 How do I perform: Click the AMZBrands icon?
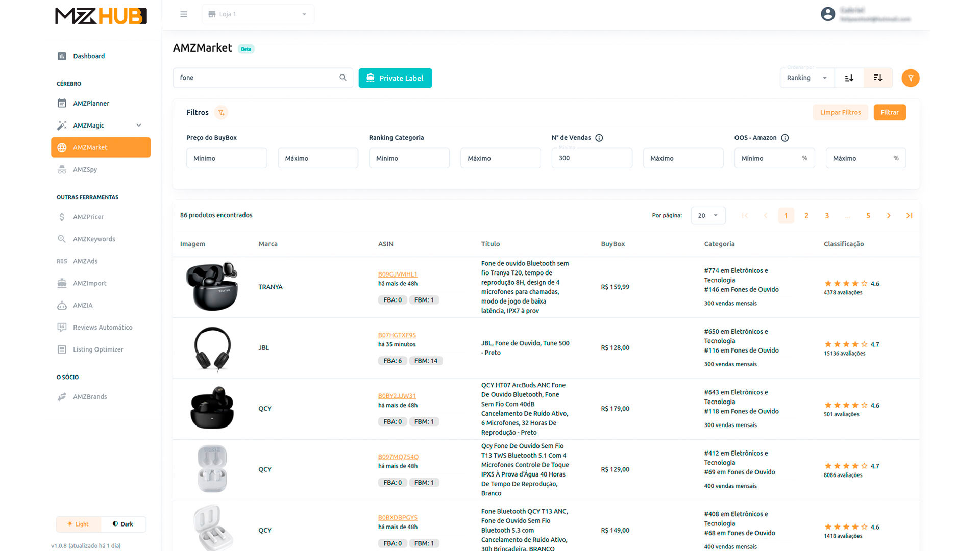pyautogui.click(x=62, y=397)
